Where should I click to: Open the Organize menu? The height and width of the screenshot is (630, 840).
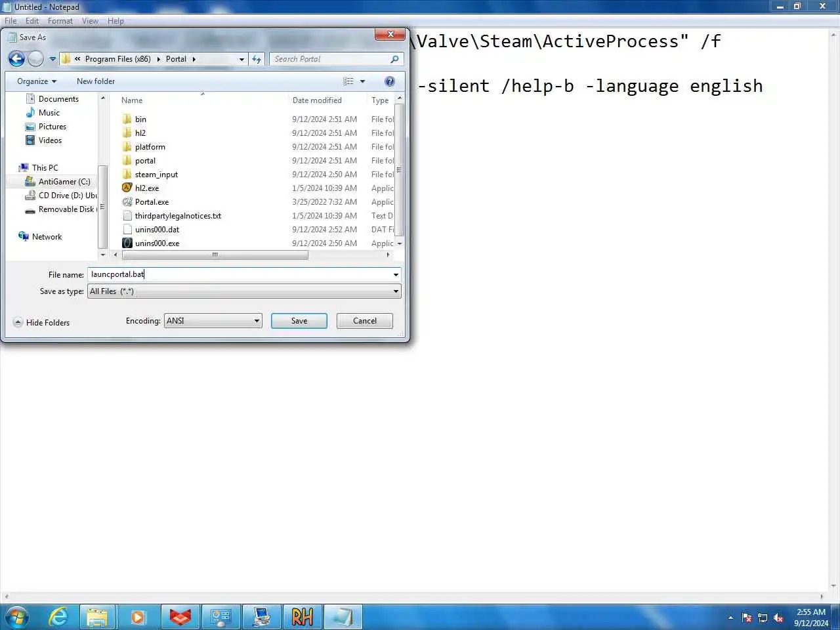pos(37,81)
